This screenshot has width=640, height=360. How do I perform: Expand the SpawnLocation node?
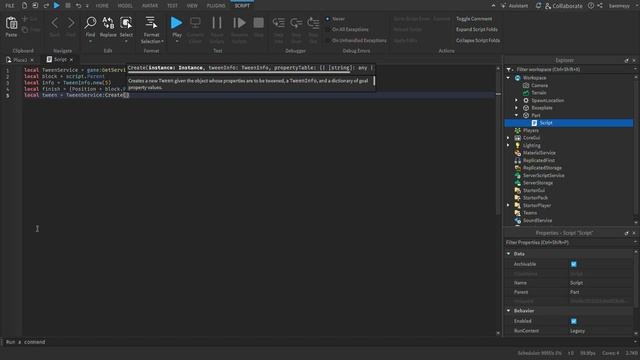pos(516,100)
